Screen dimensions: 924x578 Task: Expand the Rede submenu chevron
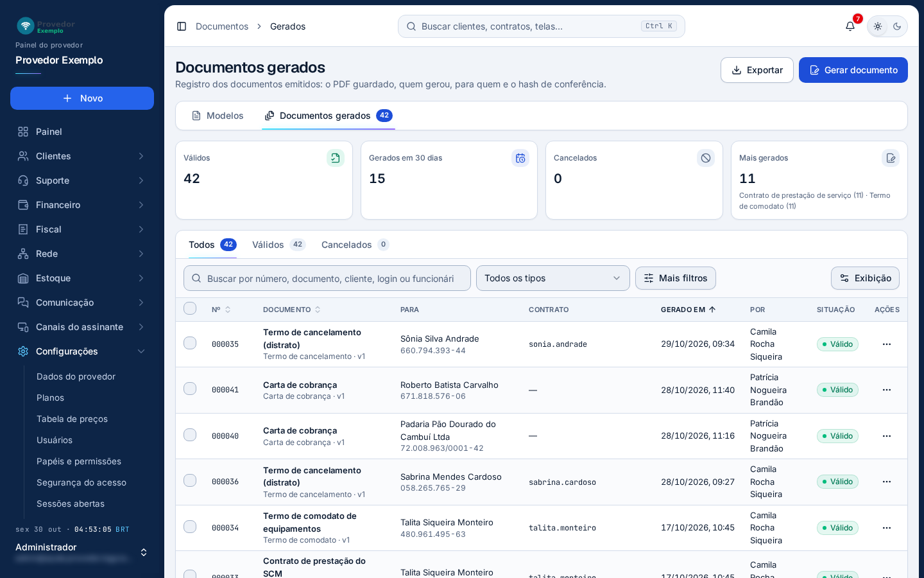(x=141, y=254)
